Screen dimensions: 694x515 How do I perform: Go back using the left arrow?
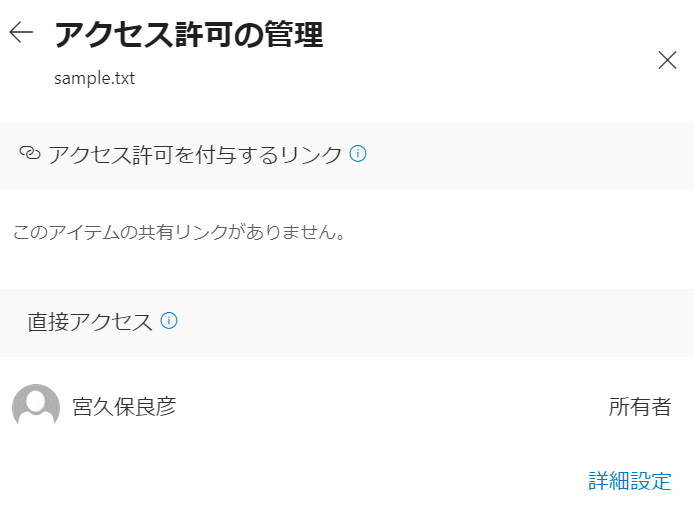[x=21, y=32]
